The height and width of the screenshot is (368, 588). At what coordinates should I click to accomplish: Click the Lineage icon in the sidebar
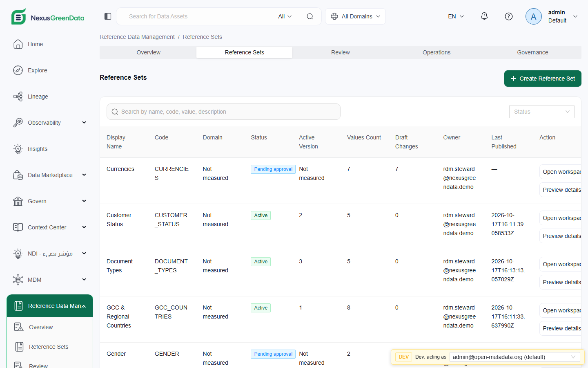pyautogui.click(x=18, y=96)
